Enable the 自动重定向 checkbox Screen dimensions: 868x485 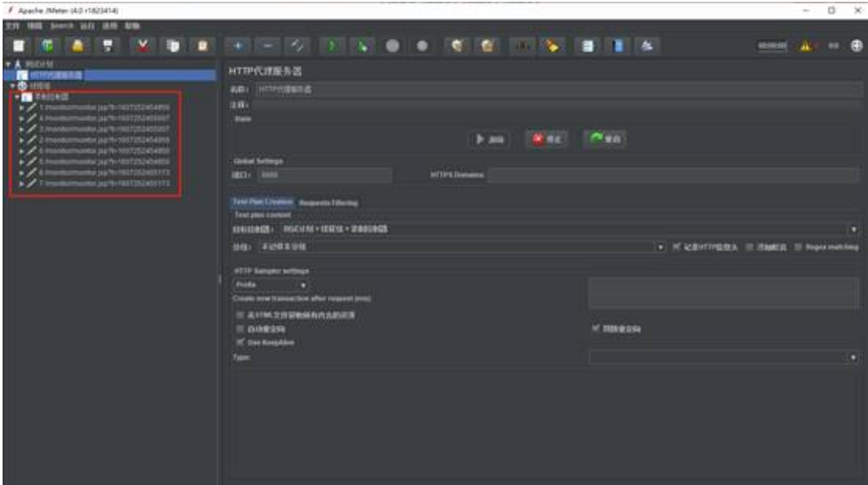pyautogui.click(x=239, y=329)
